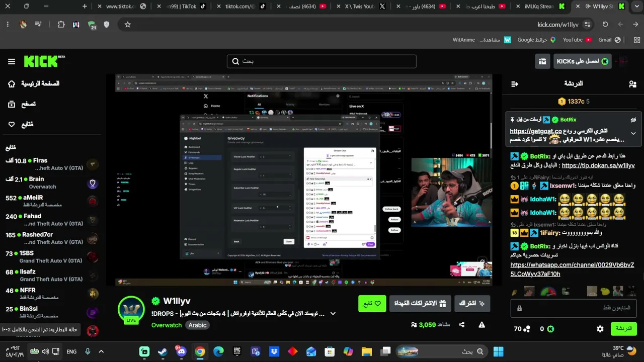Click the green Follow (تابع) button
The width and height of the screenshot is (644, 362).
coord(372,304)
